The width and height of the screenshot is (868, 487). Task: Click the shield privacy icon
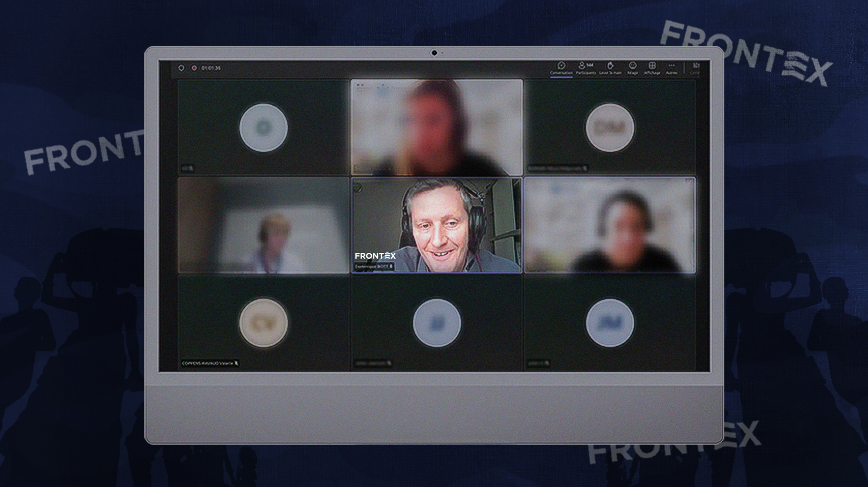click(181, 68)
